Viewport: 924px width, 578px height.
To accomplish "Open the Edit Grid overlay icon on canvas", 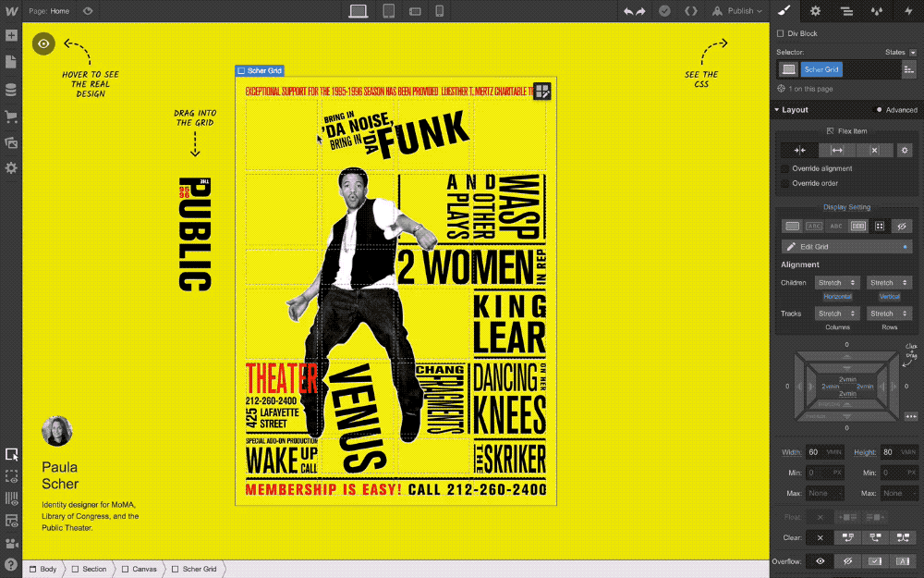I will click(542, 91).
